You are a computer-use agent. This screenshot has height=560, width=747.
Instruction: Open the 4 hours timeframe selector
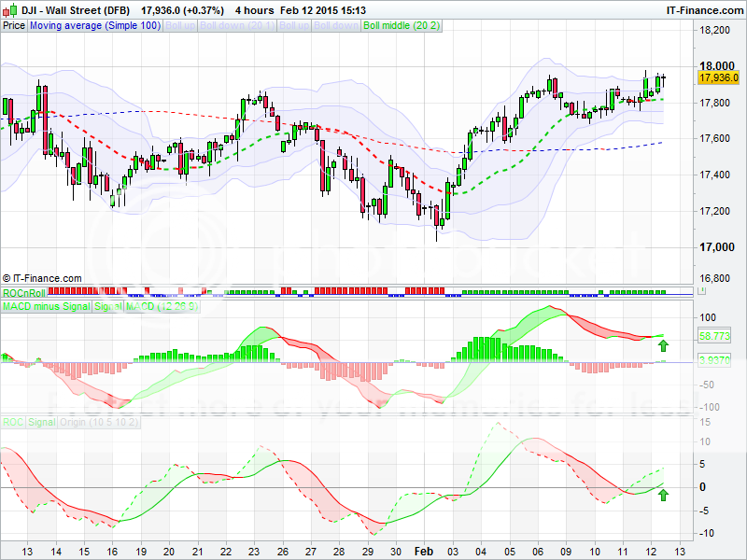[x=256, y=9]
